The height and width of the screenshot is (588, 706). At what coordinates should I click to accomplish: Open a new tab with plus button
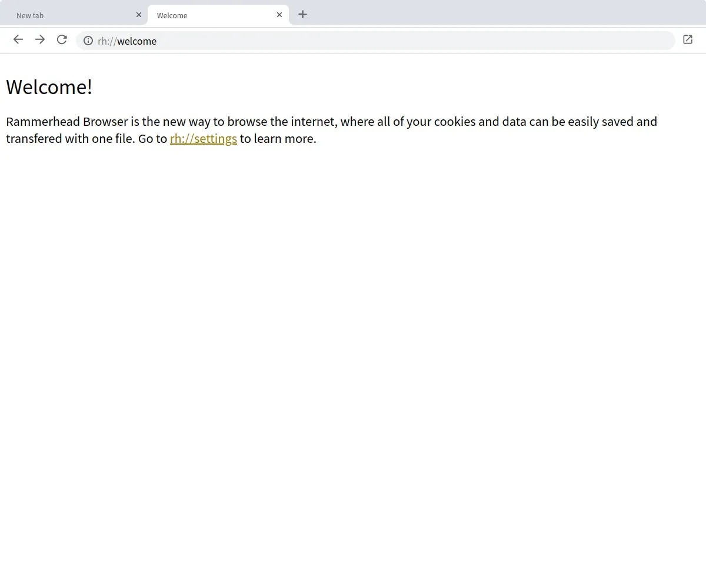[302, 14]
